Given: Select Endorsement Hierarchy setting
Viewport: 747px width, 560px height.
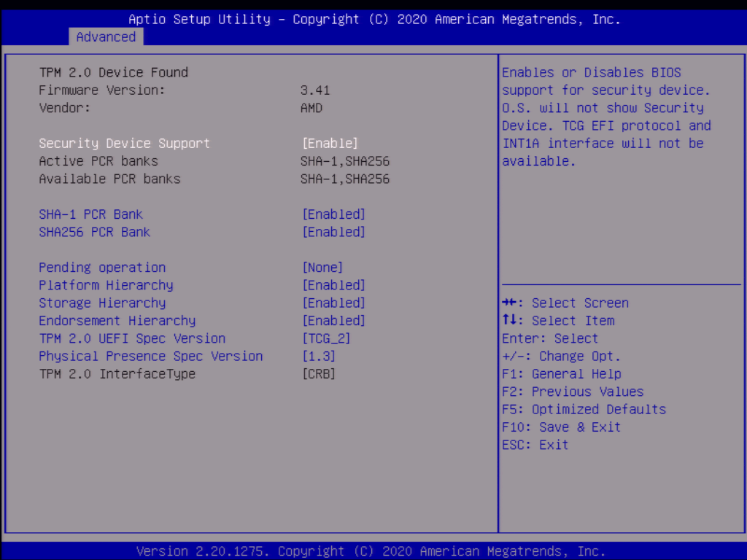Looking at the screenshot, I should 117,321.
